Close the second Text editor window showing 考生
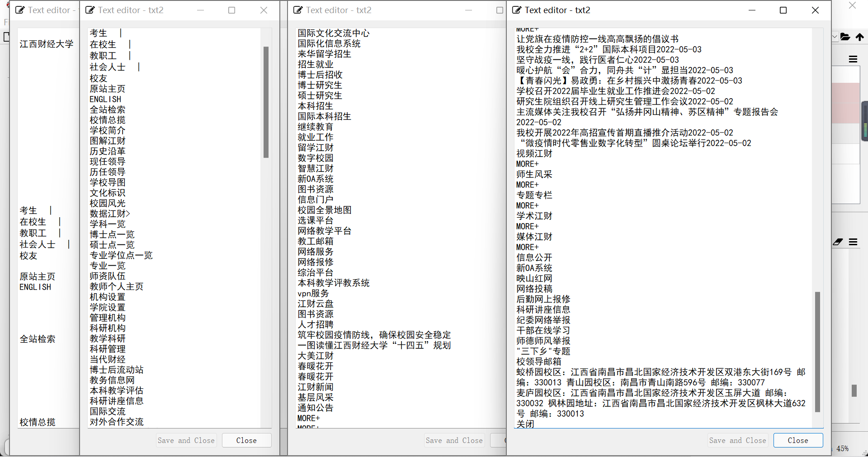Viewport: 868px width, 457px height. pos(264,10)
